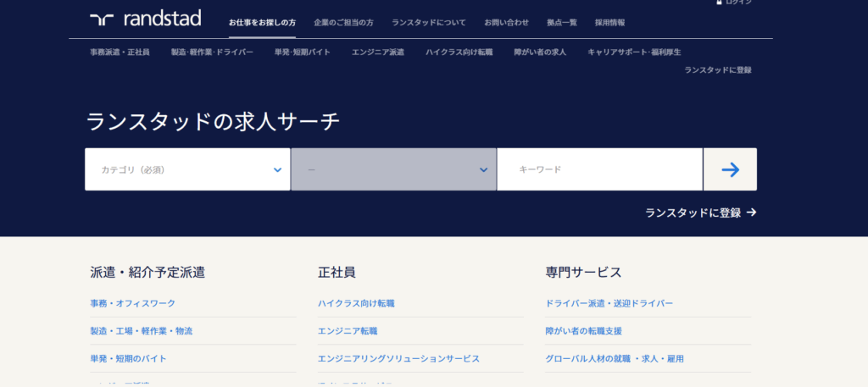This screenshot has width=868, height=387.
Task: Click the Randstad logo
Action: click(145, 19)
